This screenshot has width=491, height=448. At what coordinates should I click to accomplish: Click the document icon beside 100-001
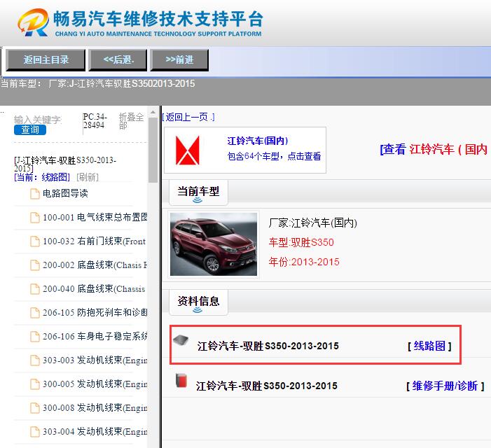click(35, 218)
